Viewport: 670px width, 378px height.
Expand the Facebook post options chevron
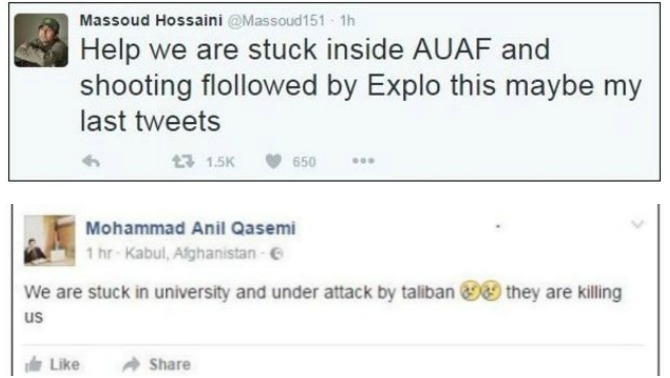(x=637, y=224)
